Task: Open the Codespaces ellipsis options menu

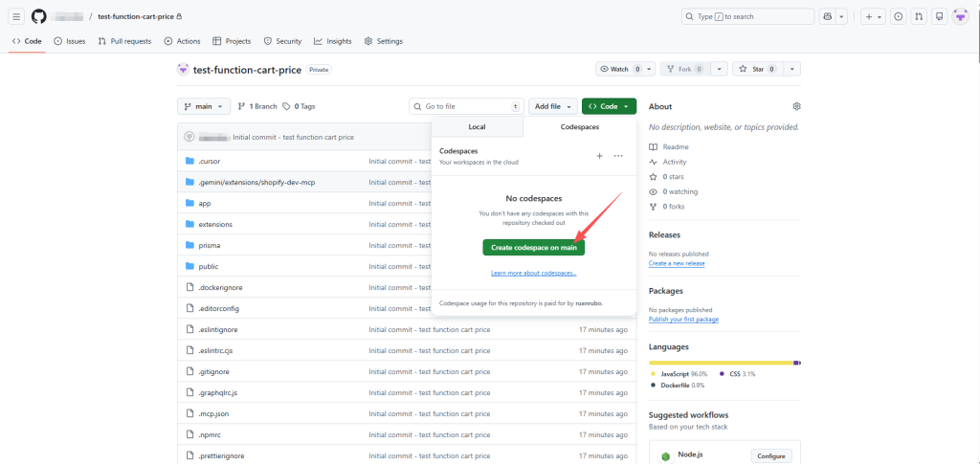Action: pos(618,155)
